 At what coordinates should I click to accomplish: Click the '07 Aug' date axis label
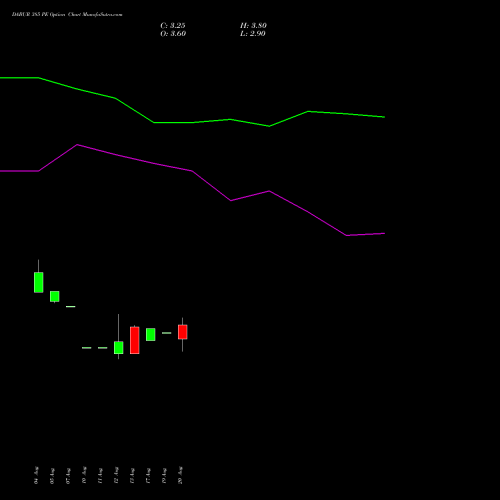coord(68,475)
